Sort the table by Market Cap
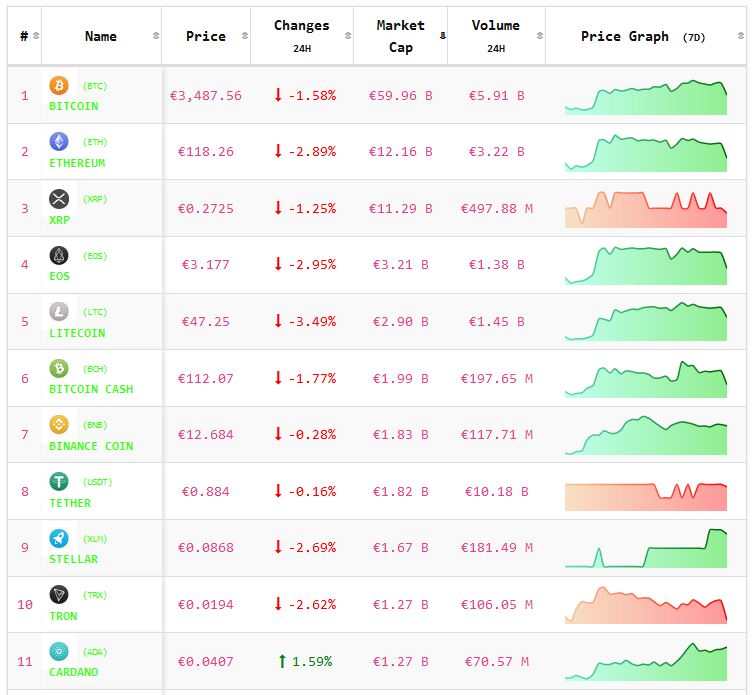The image size is (755, 695). (400, 36)
